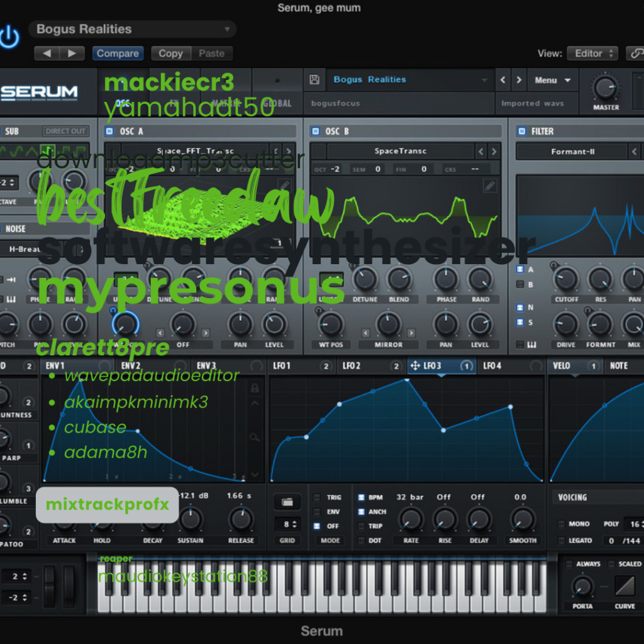Select the VELO tab
This screenshot has width=644, height=644.
pos(575,365)
